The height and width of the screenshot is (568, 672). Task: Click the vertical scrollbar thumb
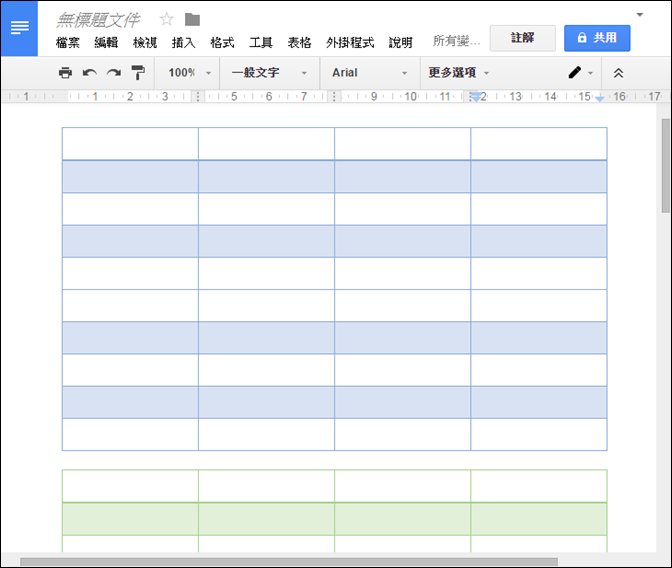point(665,165)
